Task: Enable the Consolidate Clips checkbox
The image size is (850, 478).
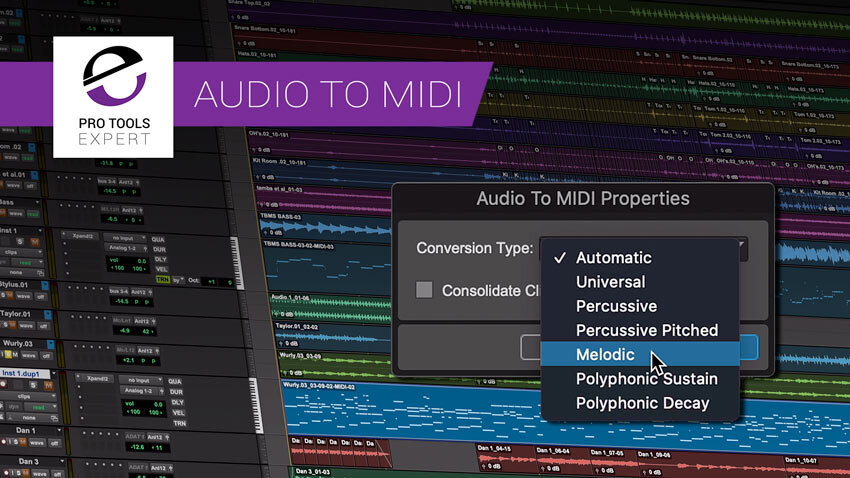Action: click(424, 289)
